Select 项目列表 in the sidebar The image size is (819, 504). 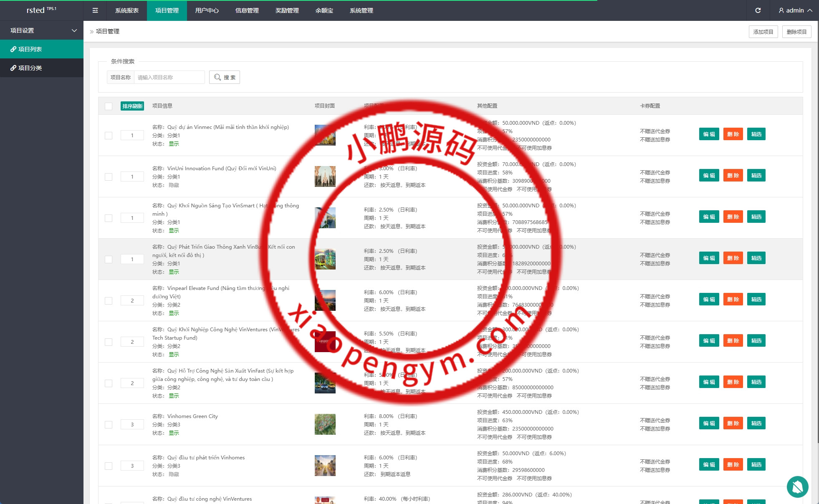42,49
